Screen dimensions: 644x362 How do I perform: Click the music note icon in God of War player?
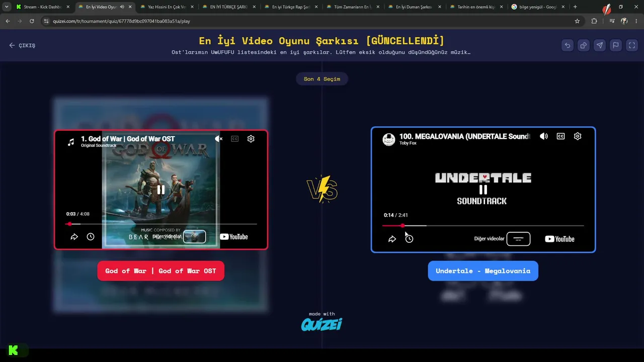coord(71,142)
